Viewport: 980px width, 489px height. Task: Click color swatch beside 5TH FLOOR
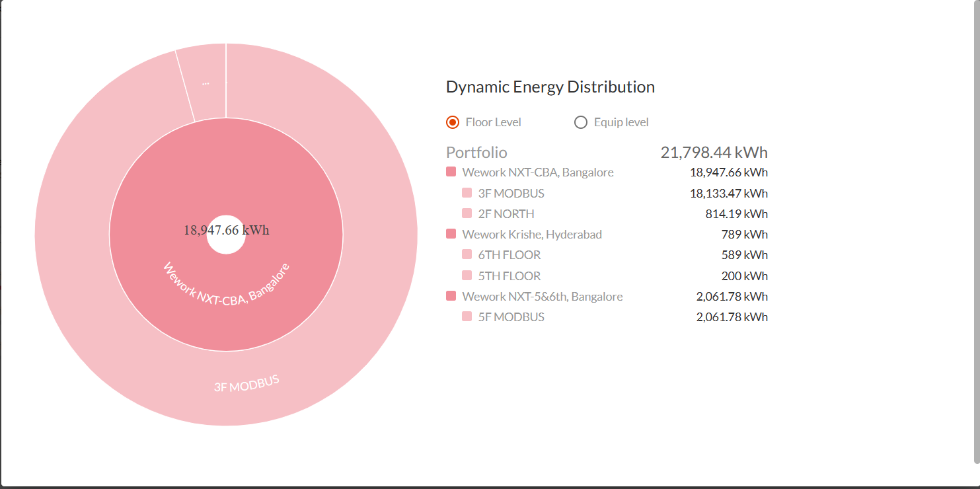point(467,276)
